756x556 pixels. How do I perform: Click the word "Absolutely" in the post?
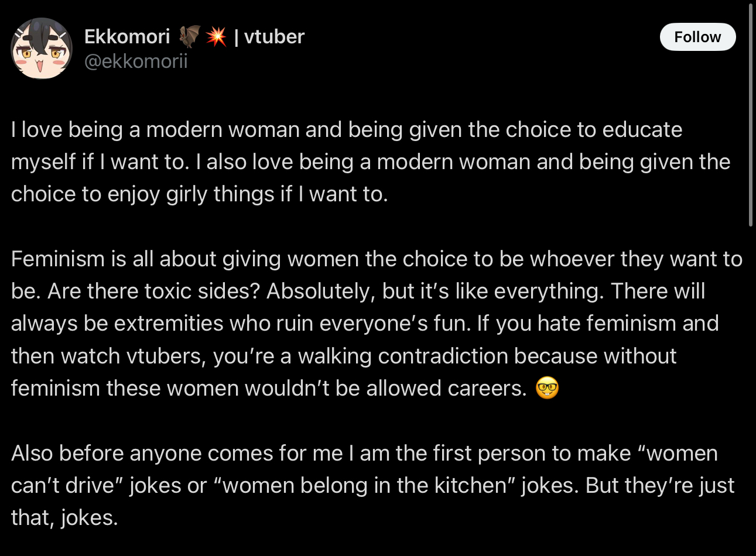click(x=320, y=291)
